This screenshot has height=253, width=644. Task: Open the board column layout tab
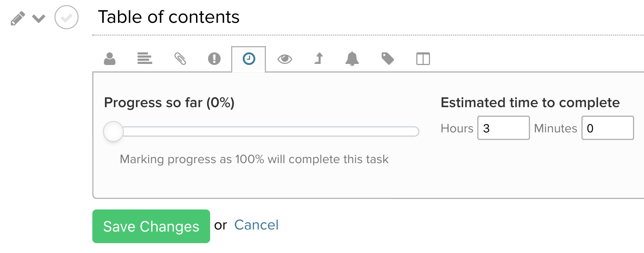coord(423,59)
